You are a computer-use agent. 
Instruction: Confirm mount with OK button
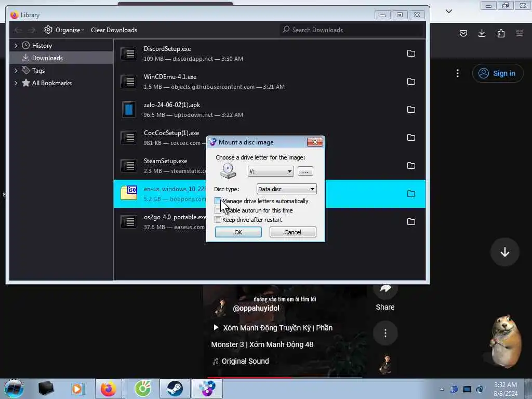[238, 232]
